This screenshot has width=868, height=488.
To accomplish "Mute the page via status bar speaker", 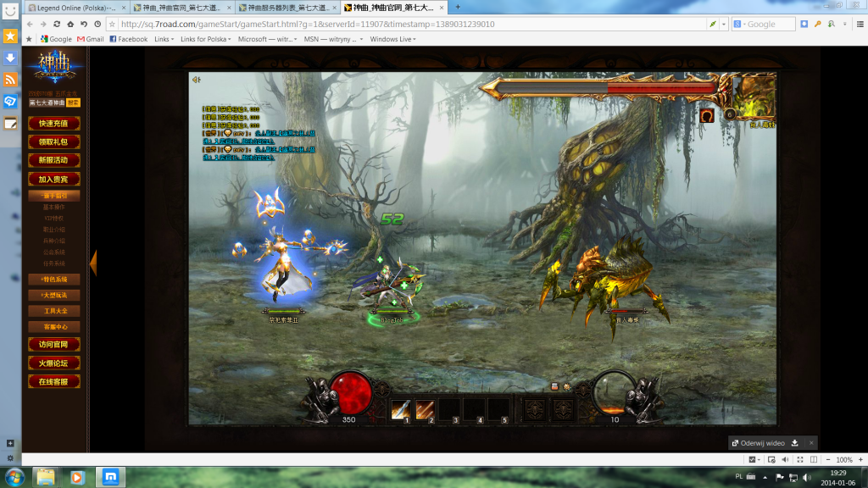I will coord(786,460).
